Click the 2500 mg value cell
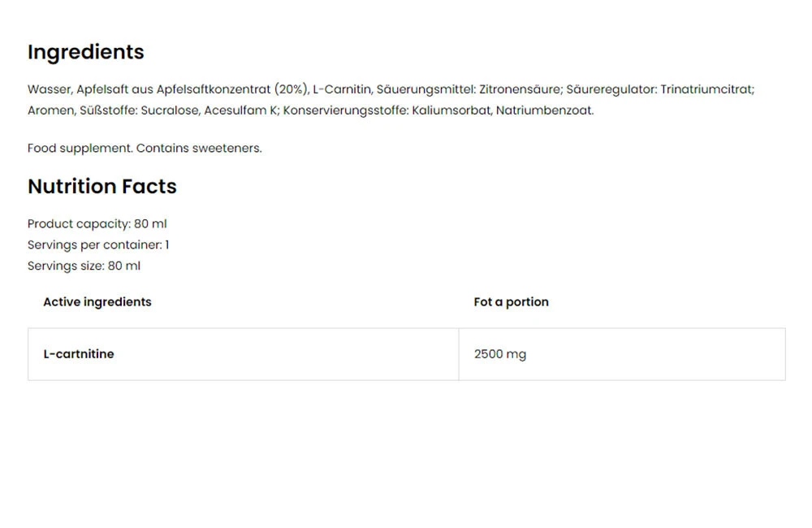The width and height of the screenshot is (812, 528). click(500, 354)
